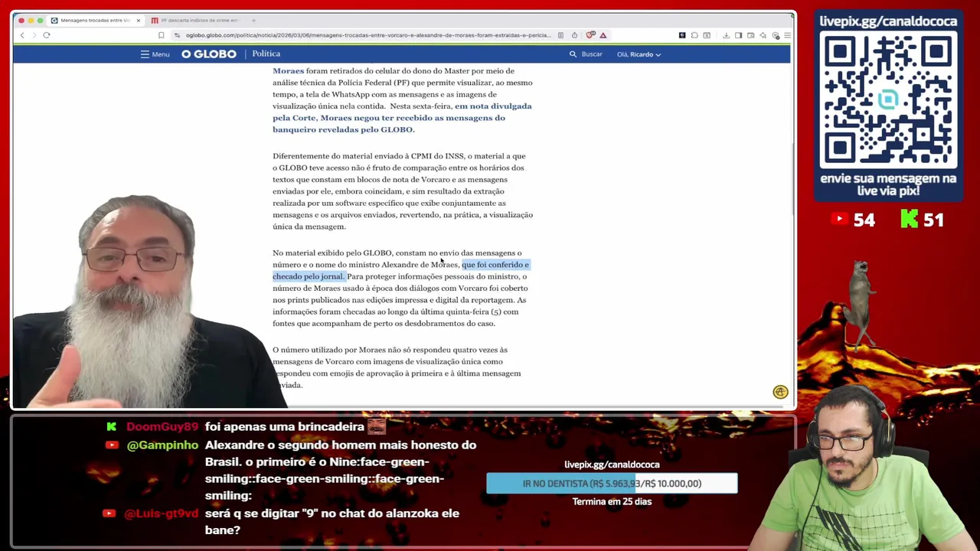Click the address bar URL field
Screen dimensions: 980x551
click(367, 35)
